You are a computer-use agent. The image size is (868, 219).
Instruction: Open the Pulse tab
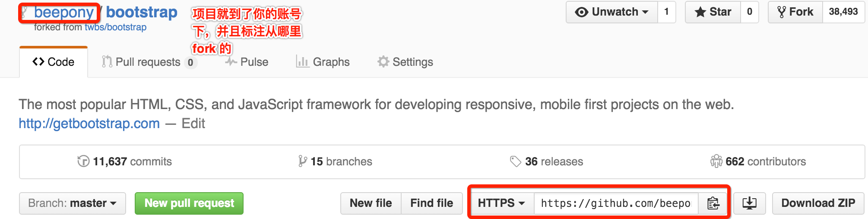point(247,62)
